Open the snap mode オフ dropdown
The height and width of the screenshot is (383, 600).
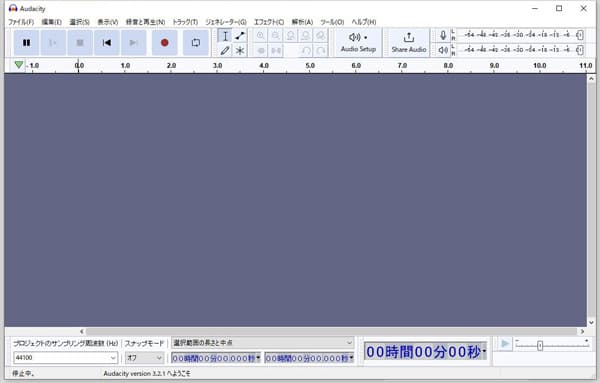point(144,358)
